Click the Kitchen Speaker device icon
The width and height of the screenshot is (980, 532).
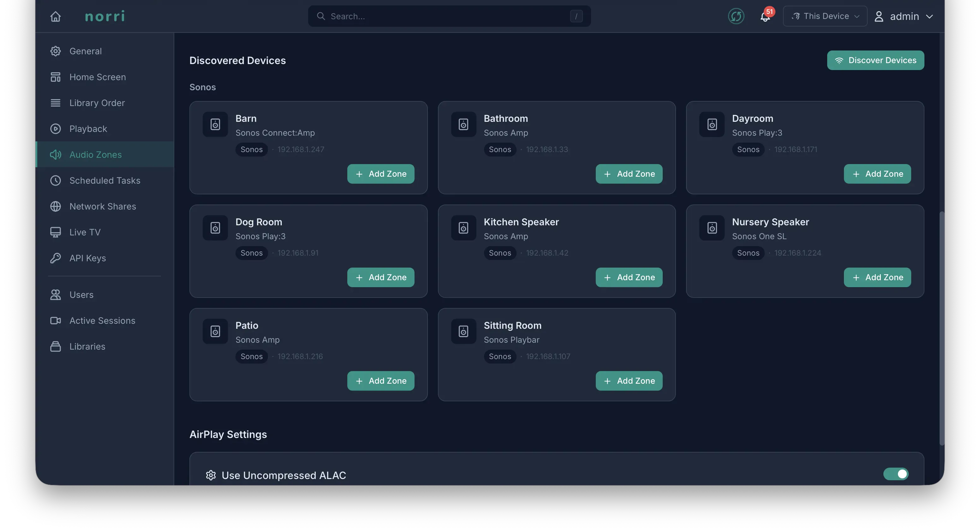tap(463, 228)
